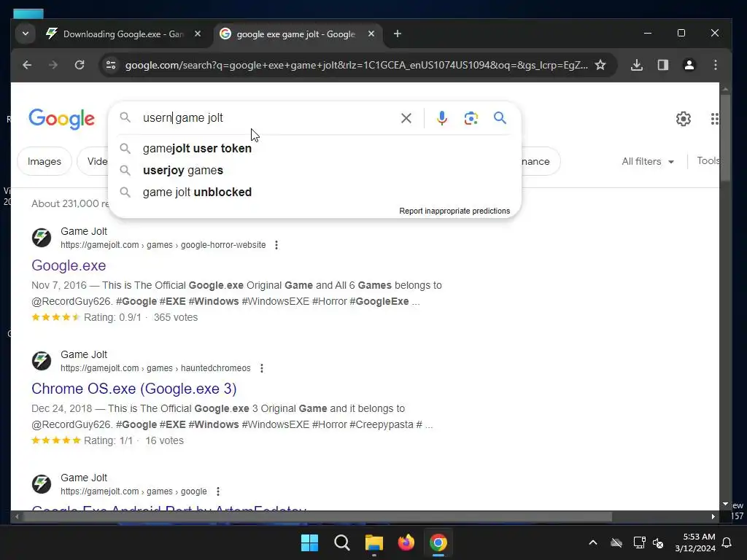
Task: Click the network display tray icon
Action: pos(639,542)
